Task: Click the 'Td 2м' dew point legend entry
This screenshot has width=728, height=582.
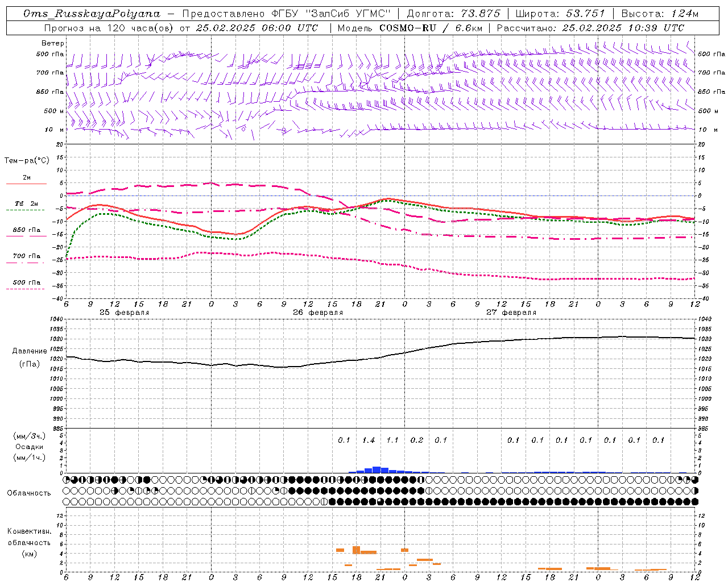Action: coord(27,203)
